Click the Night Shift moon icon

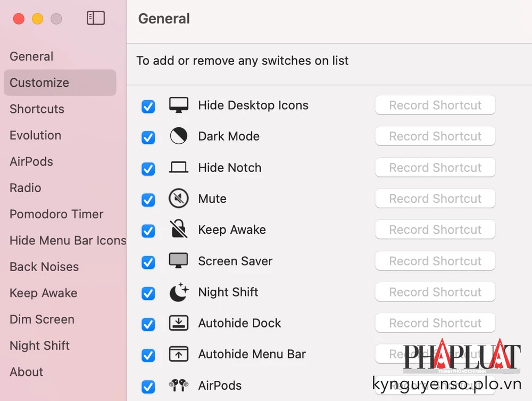click(179, 292)
